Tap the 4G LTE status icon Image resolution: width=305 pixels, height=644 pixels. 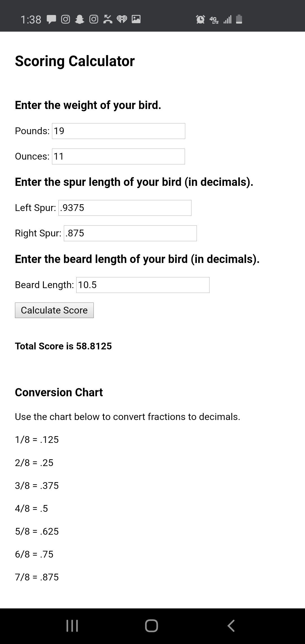[214, 20]
